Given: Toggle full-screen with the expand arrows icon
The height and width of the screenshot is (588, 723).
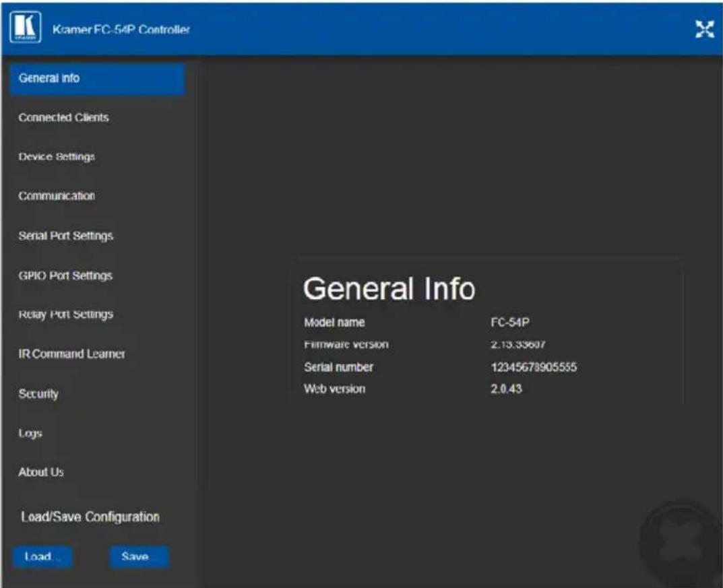Looking at the screenshot, I should [705, 30].
